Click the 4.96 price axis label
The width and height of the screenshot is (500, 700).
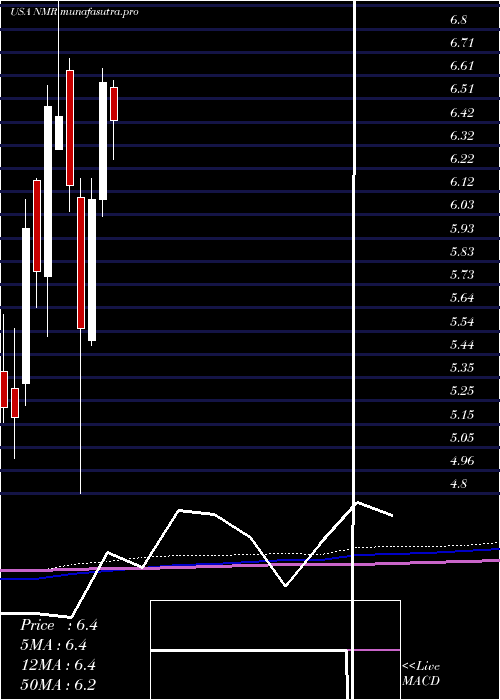[462, 461]
